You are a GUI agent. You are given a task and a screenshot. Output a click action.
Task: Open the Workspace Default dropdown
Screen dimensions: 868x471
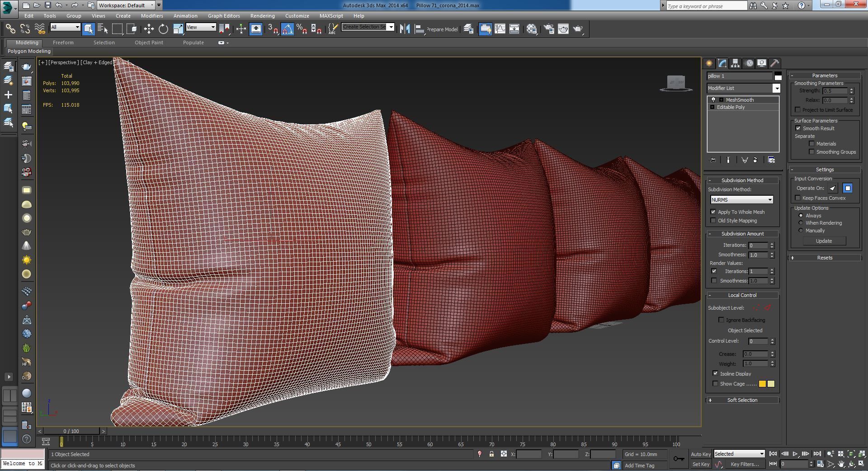(x=126, y=5)
